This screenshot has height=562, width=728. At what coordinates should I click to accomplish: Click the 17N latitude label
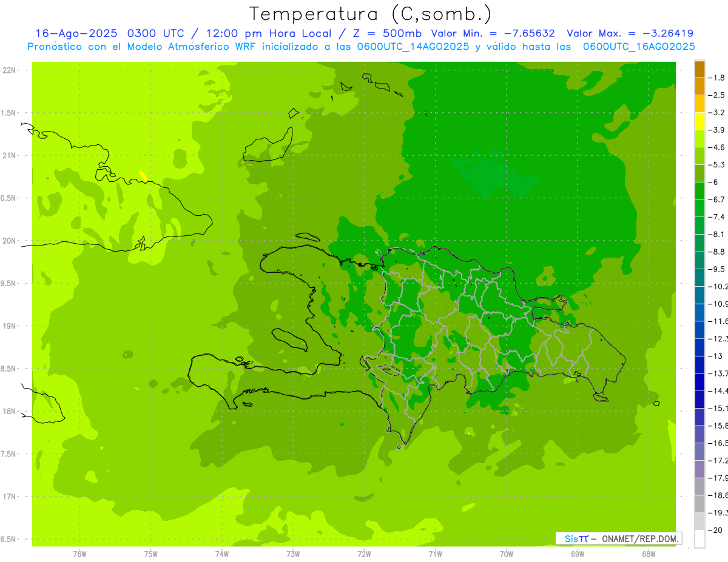8,497
